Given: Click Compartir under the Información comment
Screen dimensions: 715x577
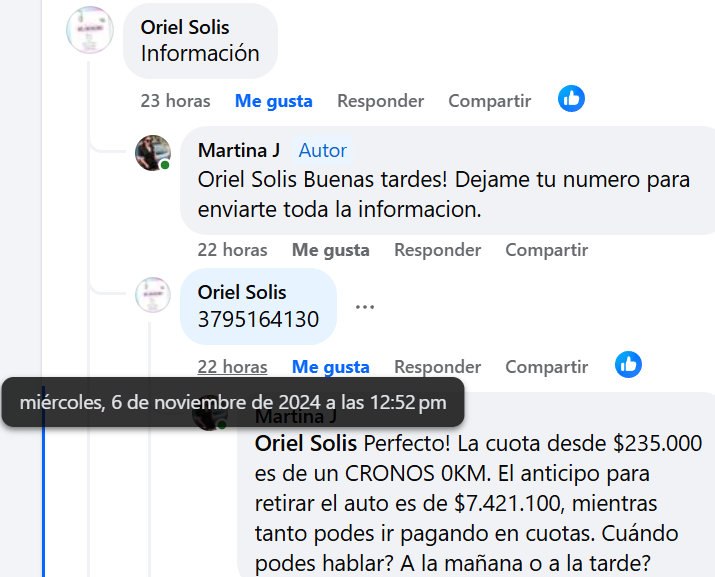Looking at the screenshot, I should 489,101.
